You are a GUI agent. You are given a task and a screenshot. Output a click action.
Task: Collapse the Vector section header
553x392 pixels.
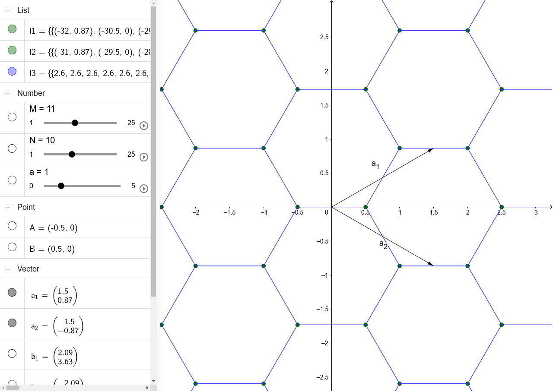tap(8, 269)
